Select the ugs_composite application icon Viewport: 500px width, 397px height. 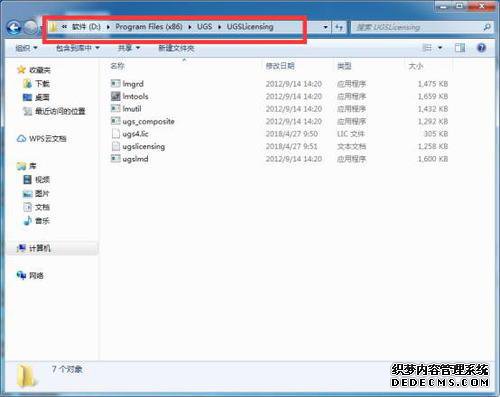[x=115, y=121]
